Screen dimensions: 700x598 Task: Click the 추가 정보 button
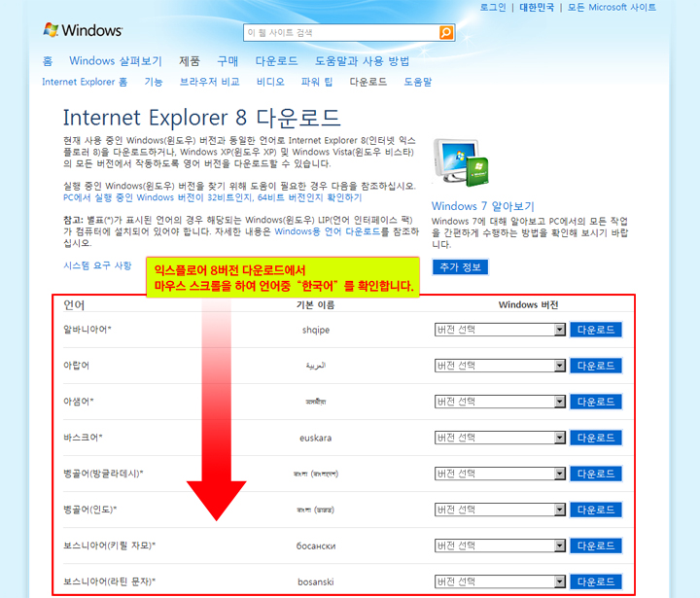[460, 267]
